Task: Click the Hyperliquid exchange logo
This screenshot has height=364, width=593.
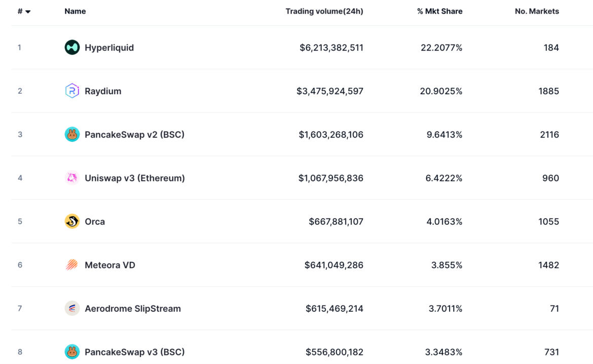Action: click(72, 47)
